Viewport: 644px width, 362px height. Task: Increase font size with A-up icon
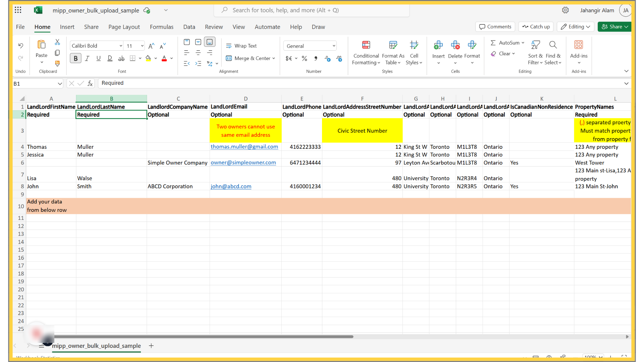pos(151,46)
